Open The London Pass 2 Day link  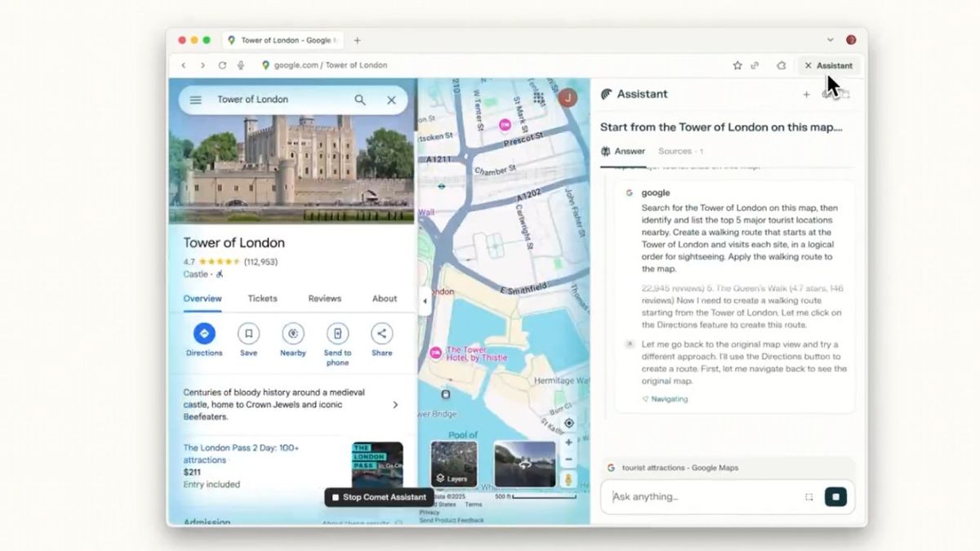241,454
